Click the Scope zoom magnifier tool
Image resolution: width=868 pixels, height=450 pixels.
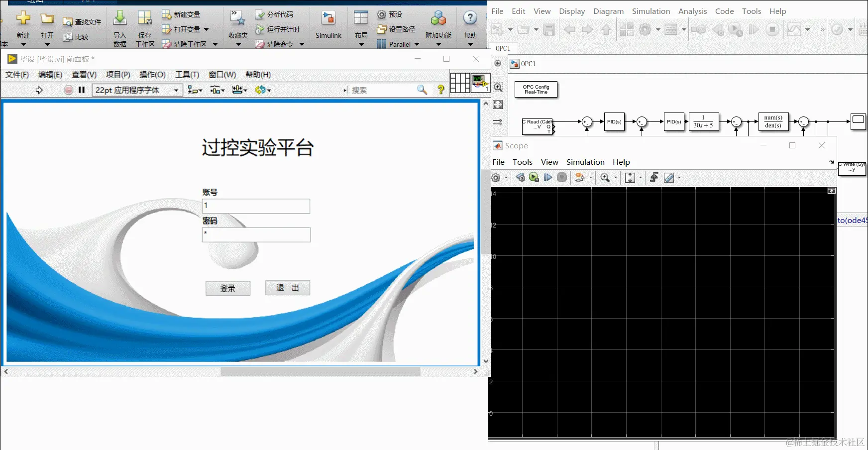(x=605, y=178)
